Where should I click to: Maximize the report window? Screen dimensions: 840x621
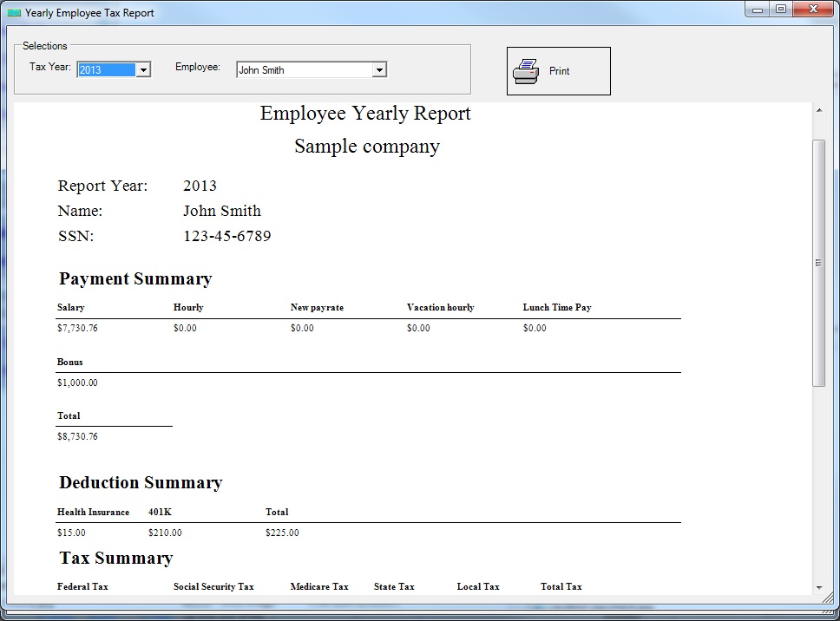[781, 10]
